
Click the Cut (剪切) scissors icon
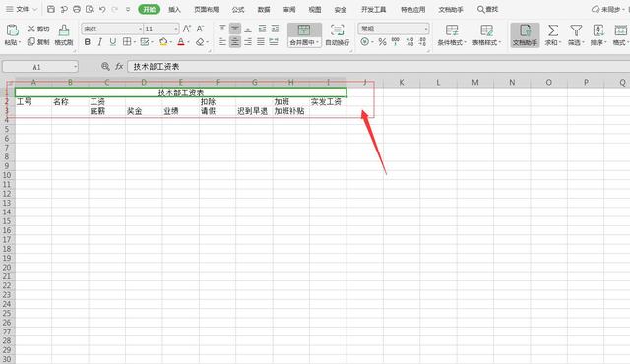pyautogui.click(x=31, y=29)
